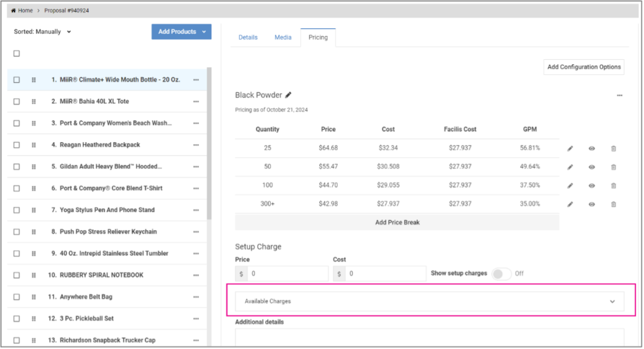Toggle visibility of quantity 100 price break
This screenshot has height=349, width=644.
click(x=592, y=186)
